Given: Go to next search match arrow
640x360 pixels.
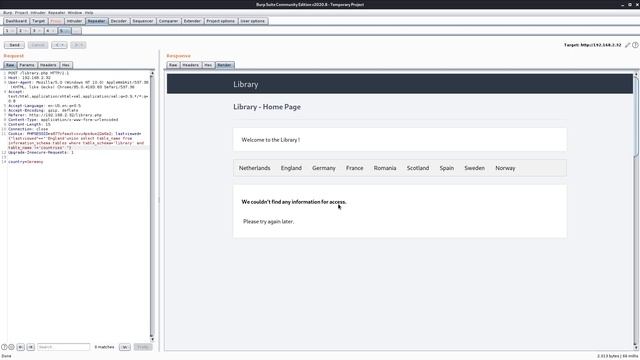Looking at the screenshot, I should pos(31,347).
